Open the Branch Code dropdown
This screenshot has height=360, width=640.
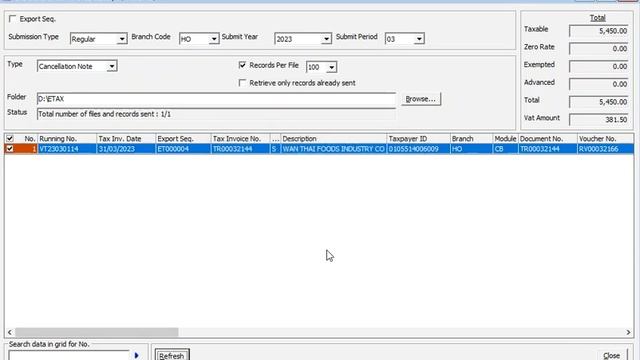tap(214, 39)
